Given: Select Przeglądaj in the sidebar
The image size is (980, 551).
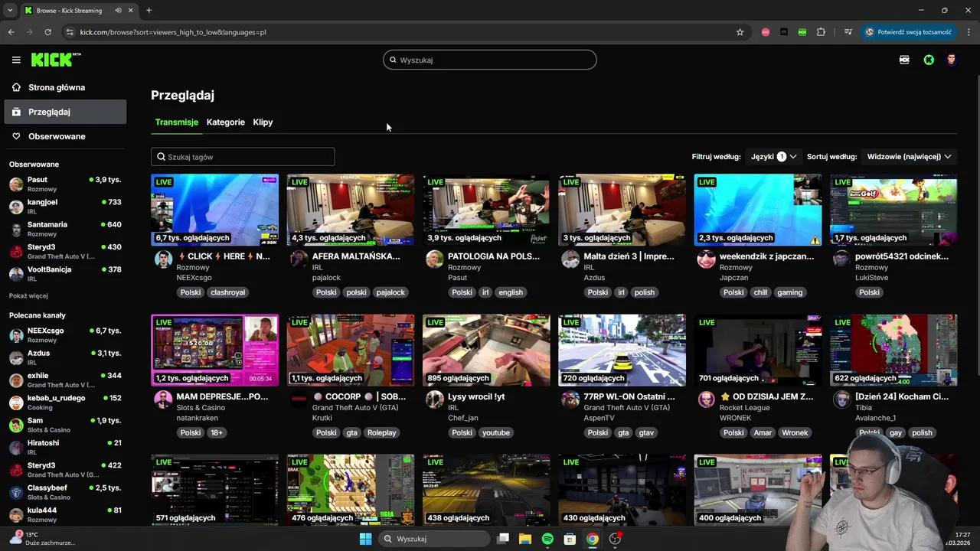Looking at the screenshot, I should pyautogui.click(x=65, y=112).
